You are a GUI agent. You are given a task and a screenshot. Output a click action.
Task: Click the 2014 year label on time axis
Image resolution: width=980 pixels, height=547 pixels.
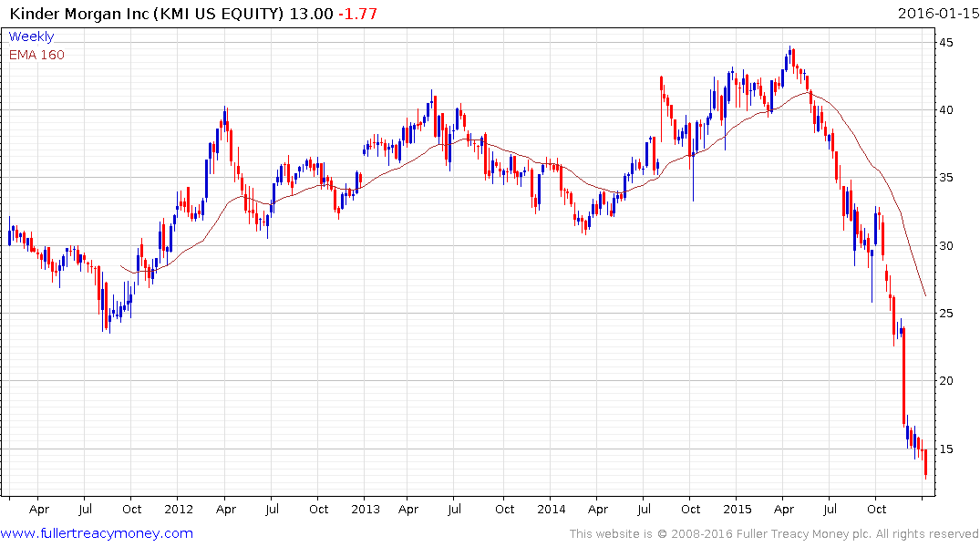pyautogui.click(x=552, y=509)
